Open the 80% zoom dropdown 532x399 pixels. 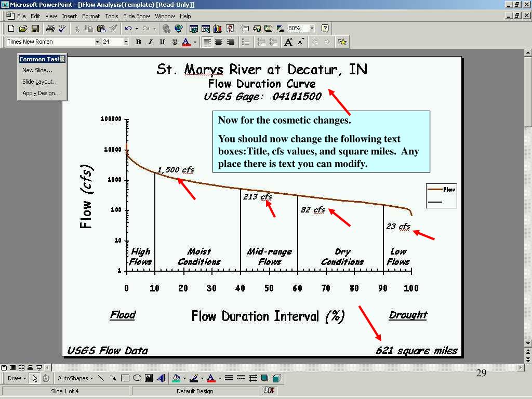(312, 29)
